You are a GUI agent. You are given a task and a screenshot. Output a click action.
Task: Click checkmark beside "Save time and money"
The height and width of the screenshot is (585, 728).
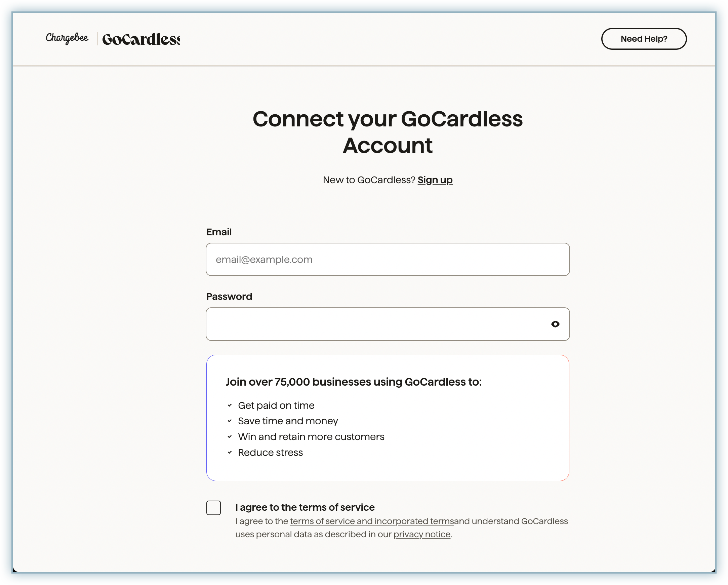pos(230,421)
